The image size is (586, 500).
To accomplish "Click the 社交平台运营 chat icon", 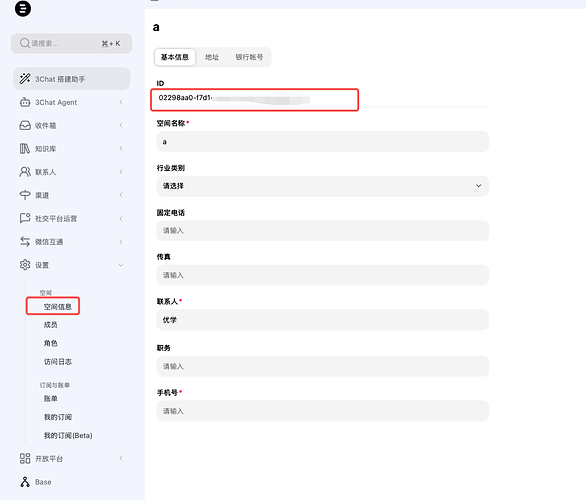I will [x=25, y=218].
